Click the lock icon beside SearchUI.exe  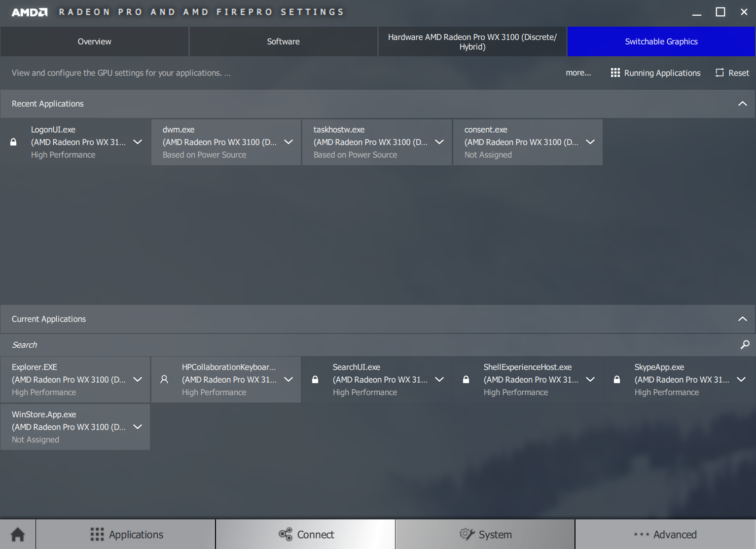[315, 380]
